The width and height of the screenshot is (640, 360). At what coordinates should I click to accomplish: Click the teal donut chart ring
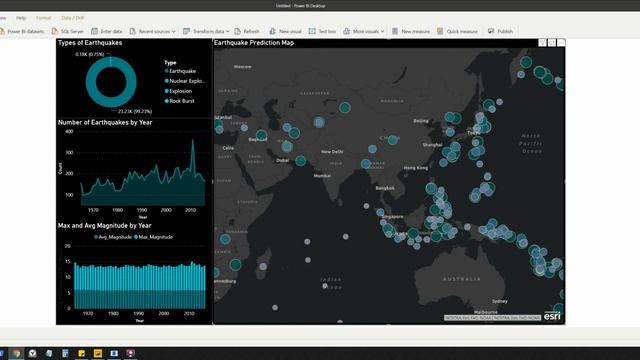pos(91,82)
